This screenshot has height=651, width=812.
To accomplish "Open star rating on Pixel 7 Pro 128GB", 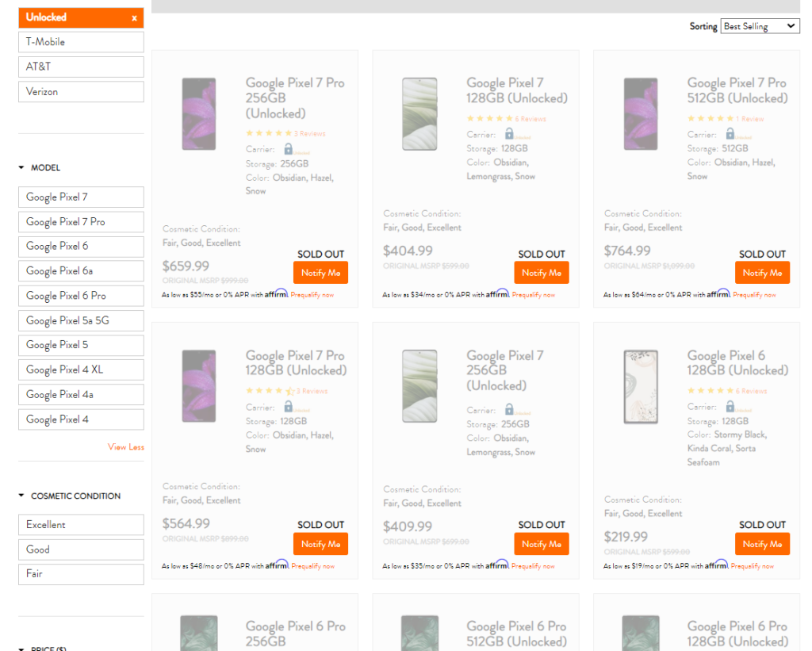I will click(x=270, y=391).
